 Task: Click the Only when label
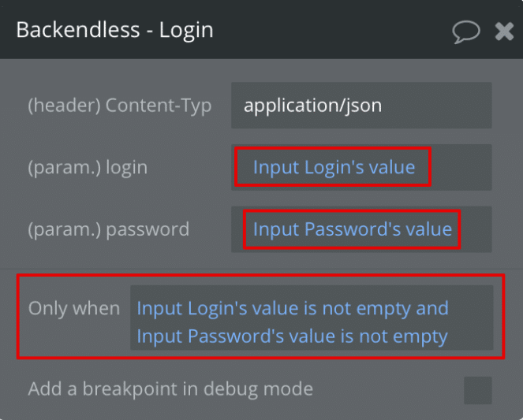click(x=74, y=308)
